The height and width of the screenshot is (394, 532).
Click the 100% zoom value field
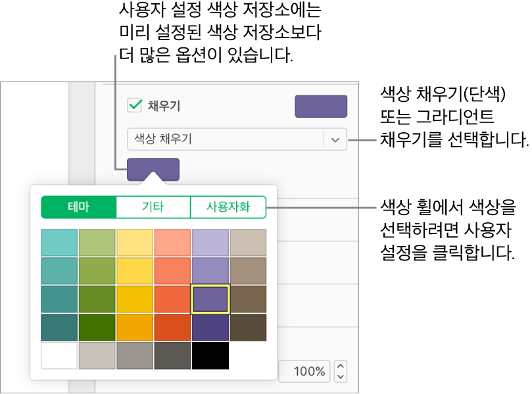coord(304,371)
